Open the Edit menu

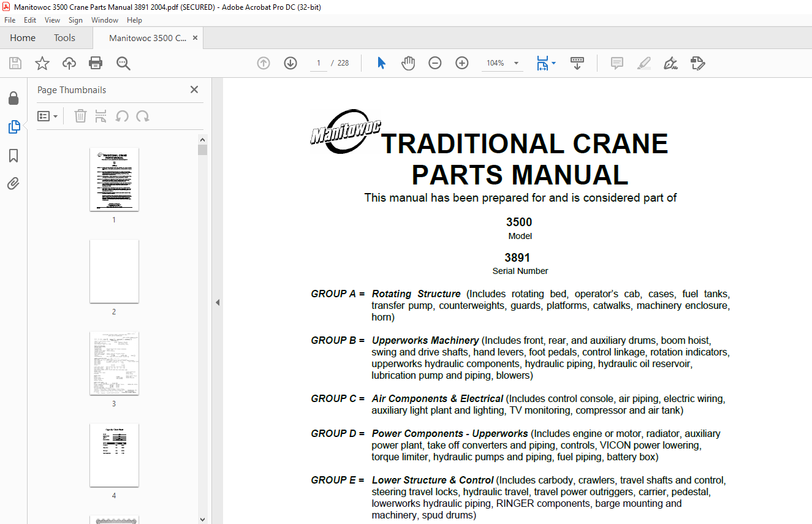[30, 20]
